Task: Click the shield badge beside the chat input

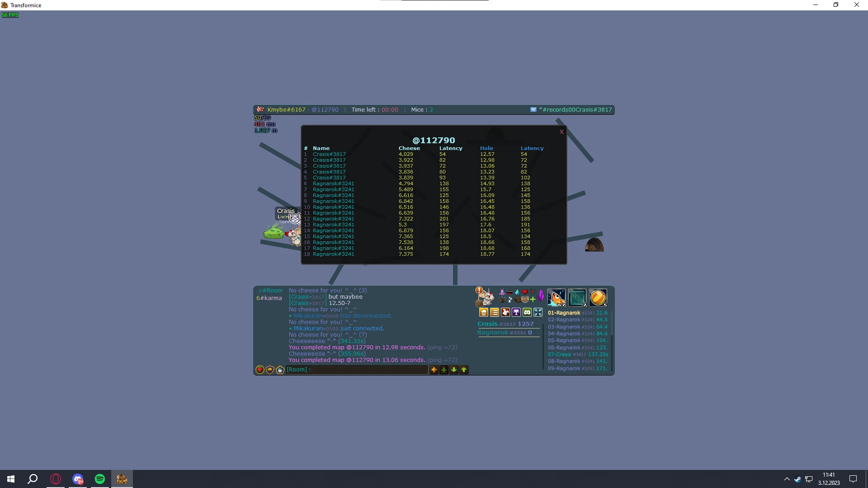Action: tap(270, 370)
